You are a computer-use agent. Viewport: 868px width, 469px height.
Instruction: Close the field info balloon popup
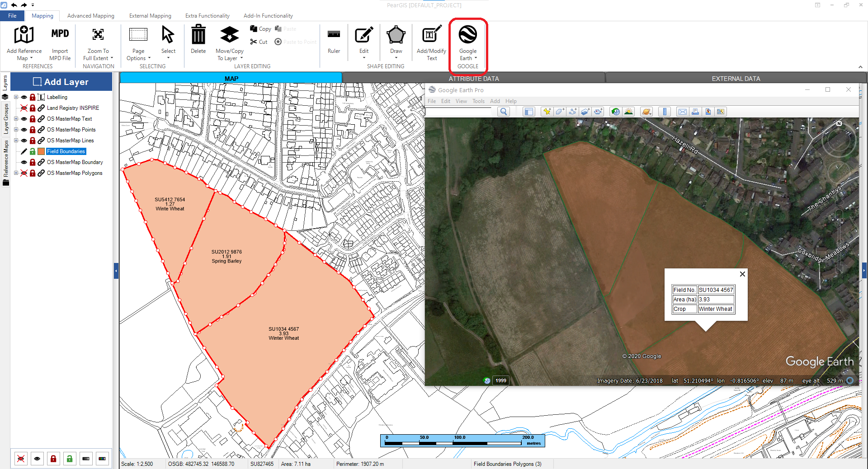[x=742, y=274]
